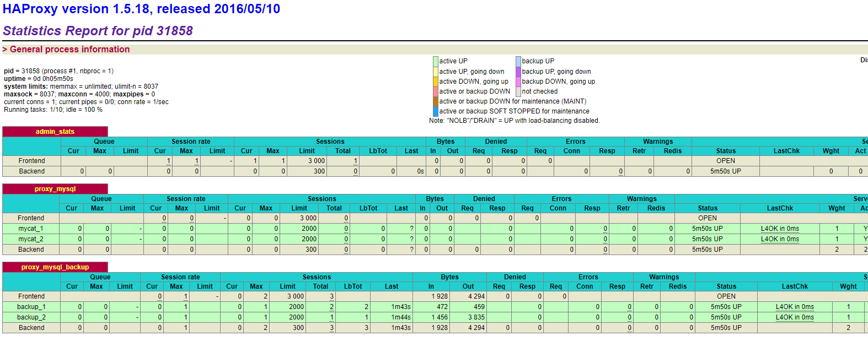Click the HAProxy version 1.5.18 heading
This screenshot has width=868, height=341.
click(141, 9)
